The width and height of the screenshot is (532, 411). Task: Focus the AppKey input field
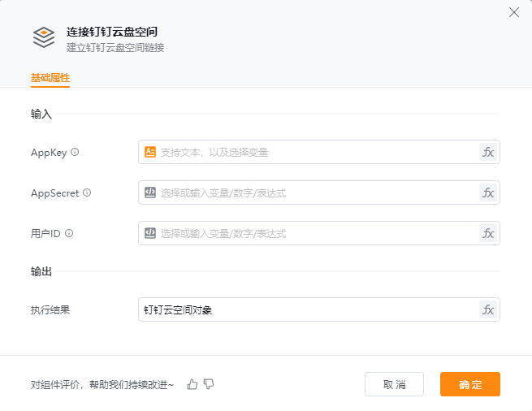click(x=319, y=152)
